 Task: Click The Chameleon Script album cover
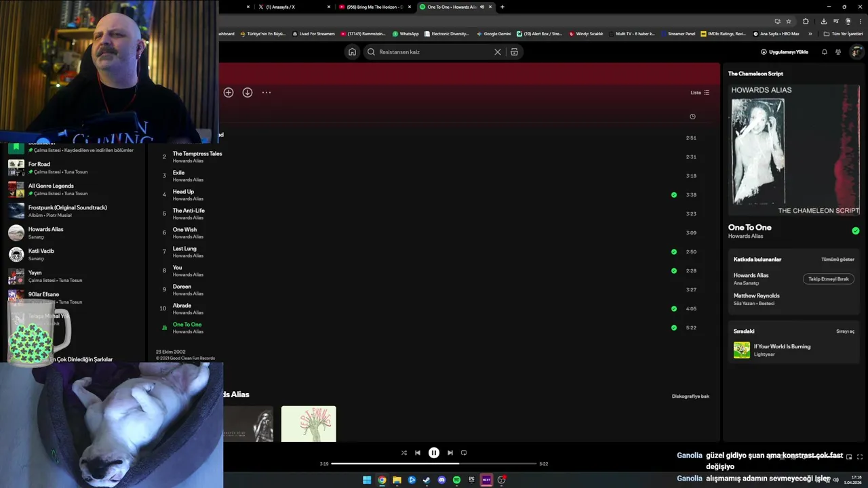point(795,150)
